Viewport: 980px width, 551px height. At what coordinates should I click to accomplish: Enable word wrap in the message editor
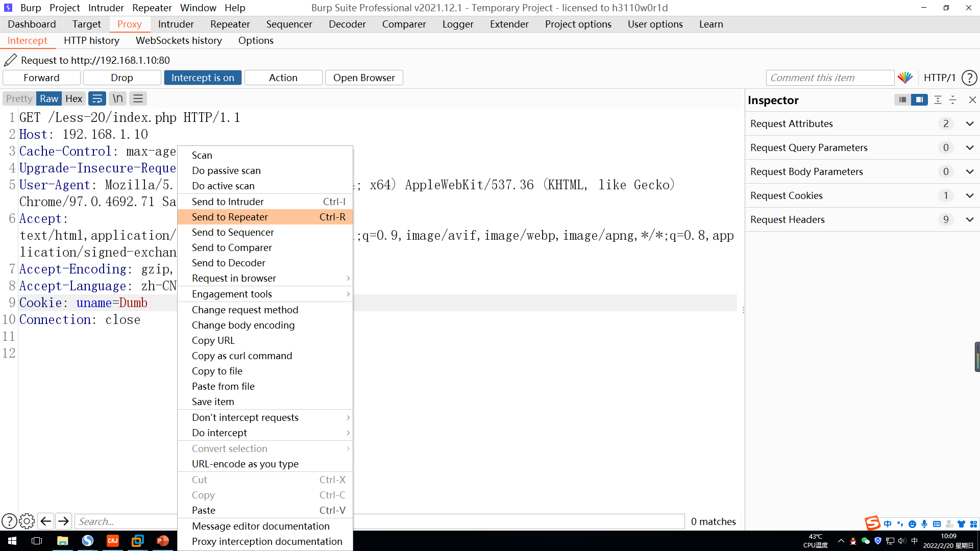coord(97,98)
